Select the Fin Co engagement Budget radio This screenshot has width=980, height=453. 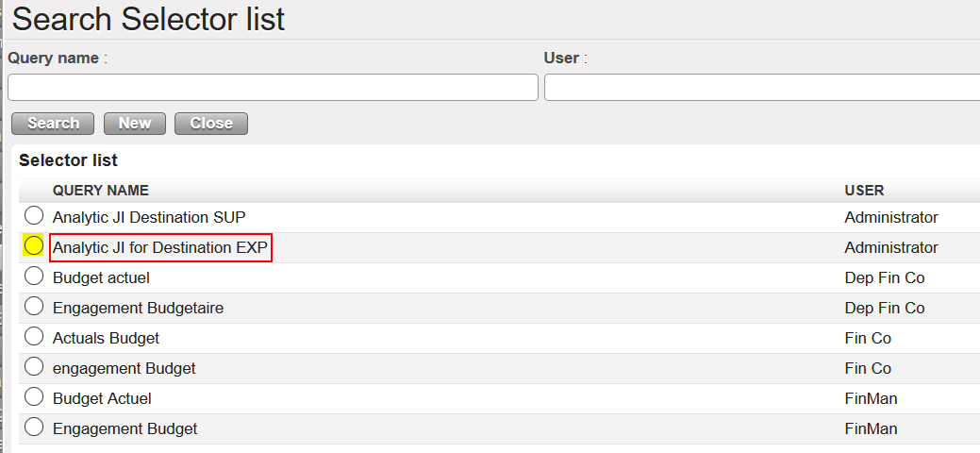[34, 367]
